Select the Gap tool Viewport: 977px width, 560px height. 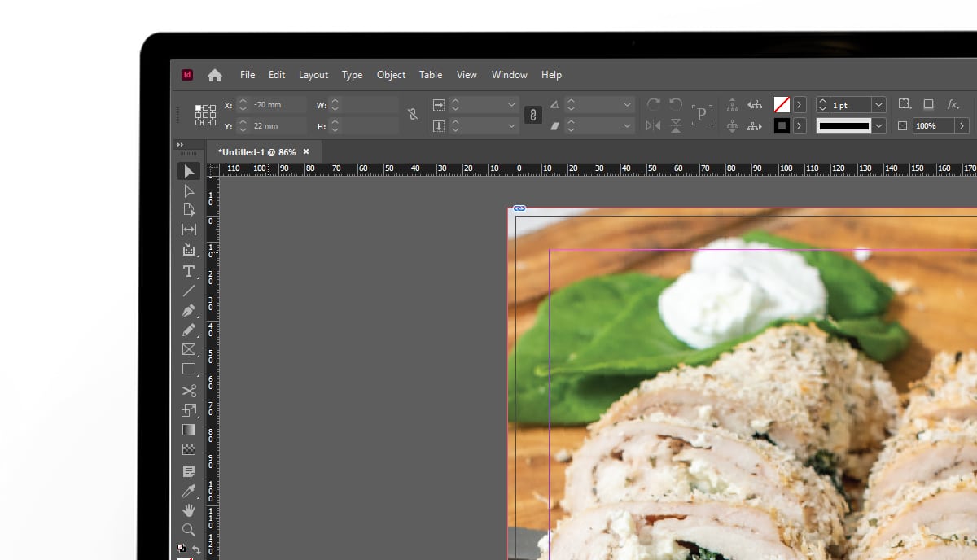(189, 230)
